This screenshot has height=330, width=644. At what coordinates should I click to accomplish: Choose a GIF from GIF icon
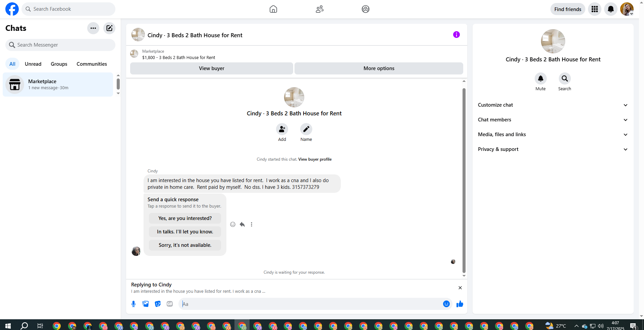coord(170,304)
